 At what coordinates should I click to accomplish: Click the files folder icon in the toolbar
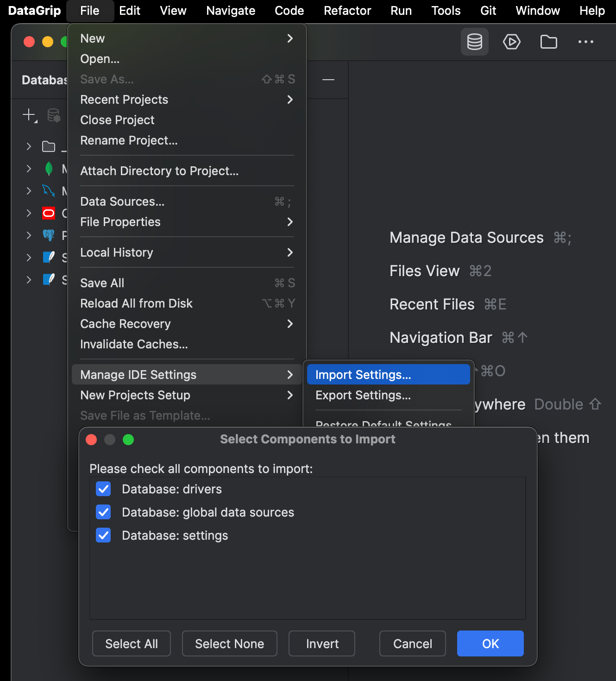pos(548,42)
